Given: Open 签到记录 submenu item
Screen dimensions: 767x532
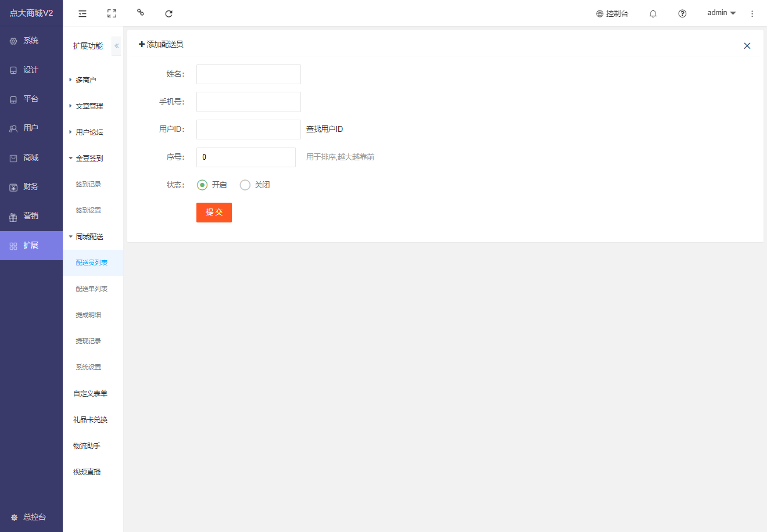Looking at the screenshot, I should pos(93,184).
